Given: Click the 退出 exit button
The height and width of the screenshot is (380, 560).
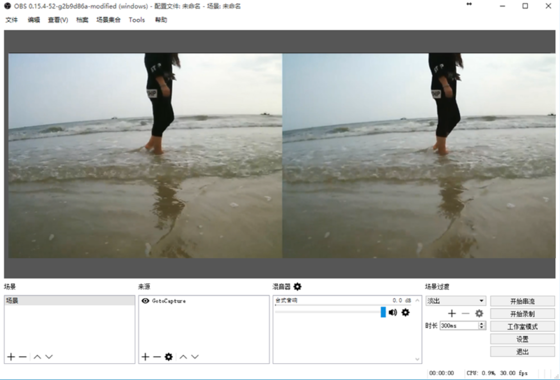Looking at the screenshot, I should click(522, 352).
